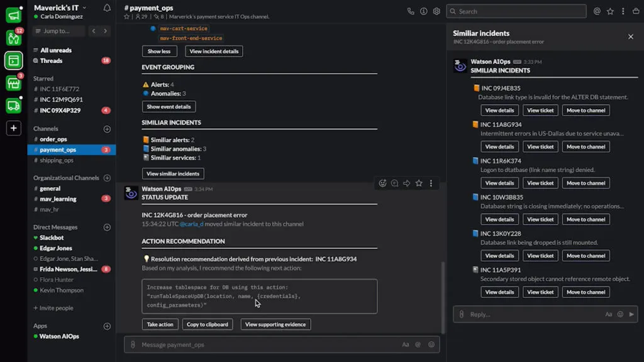The height and width of the screenshot is (362, 644).
Task: Click the add workspace plus icon
Action: pyautogui.click(x=13, y=128)
